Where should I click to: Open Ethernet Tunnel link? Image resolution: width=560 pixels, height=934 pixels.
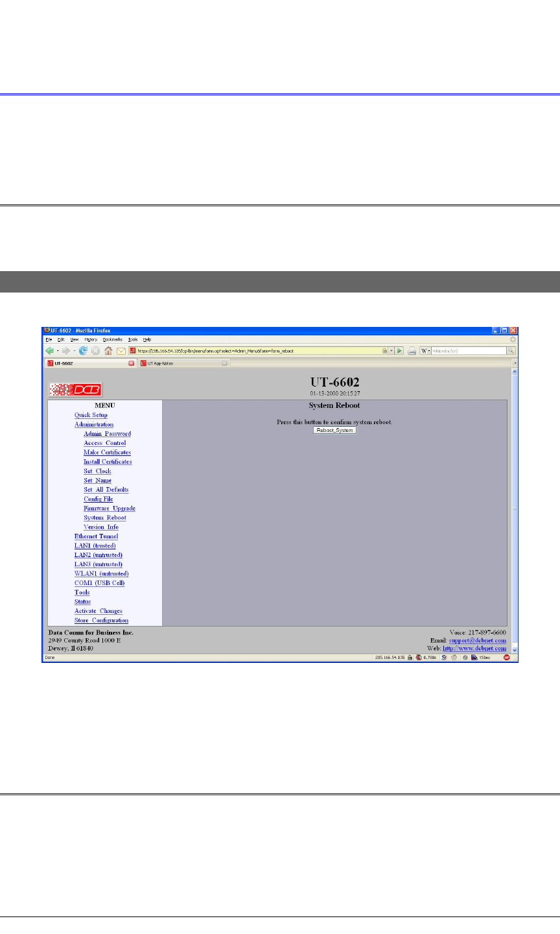(x=96, y=536)
